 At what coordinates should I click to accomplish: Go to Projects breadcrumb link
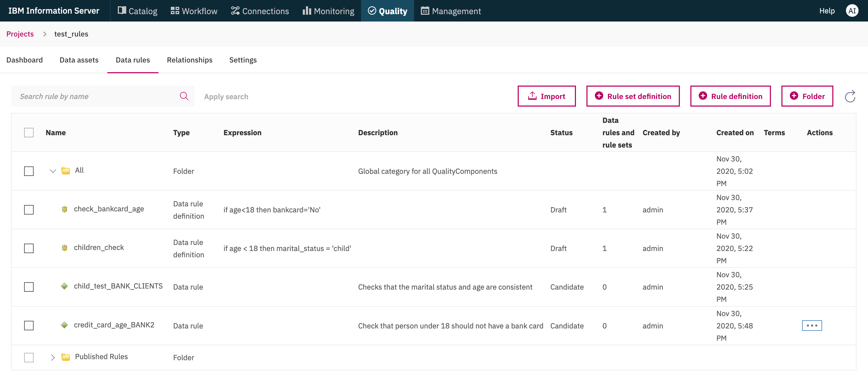click(x=20, y=34)
